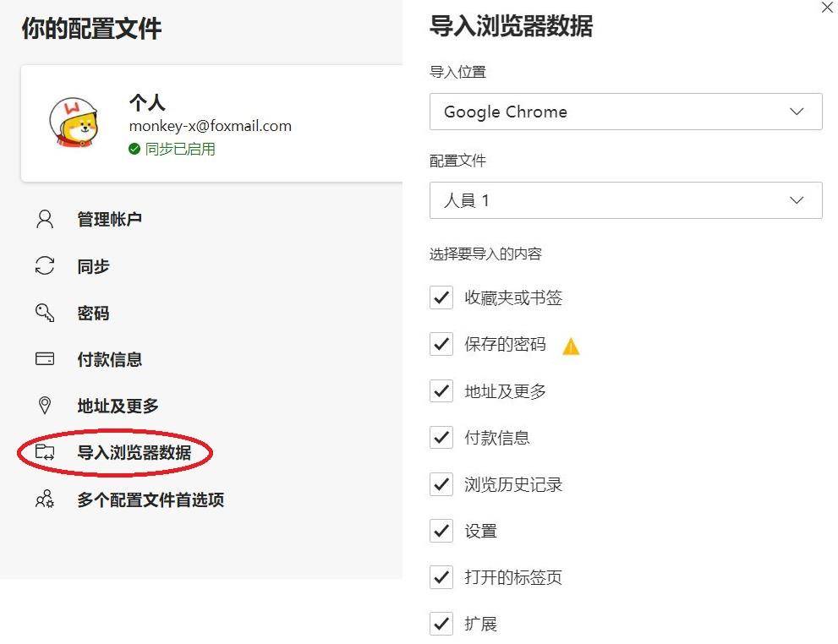This screenshot has width=838, height=644.
Task: Expand the 导入位置 selector chevron
Action: tap(796, 112)
